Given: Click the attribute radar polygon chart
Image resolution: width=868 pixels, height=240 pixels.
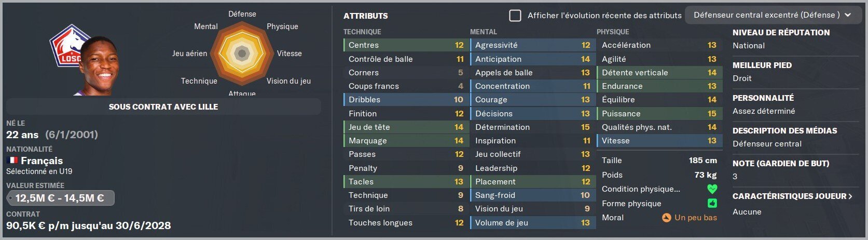Looking at the screenshot, I should (241, 53).
